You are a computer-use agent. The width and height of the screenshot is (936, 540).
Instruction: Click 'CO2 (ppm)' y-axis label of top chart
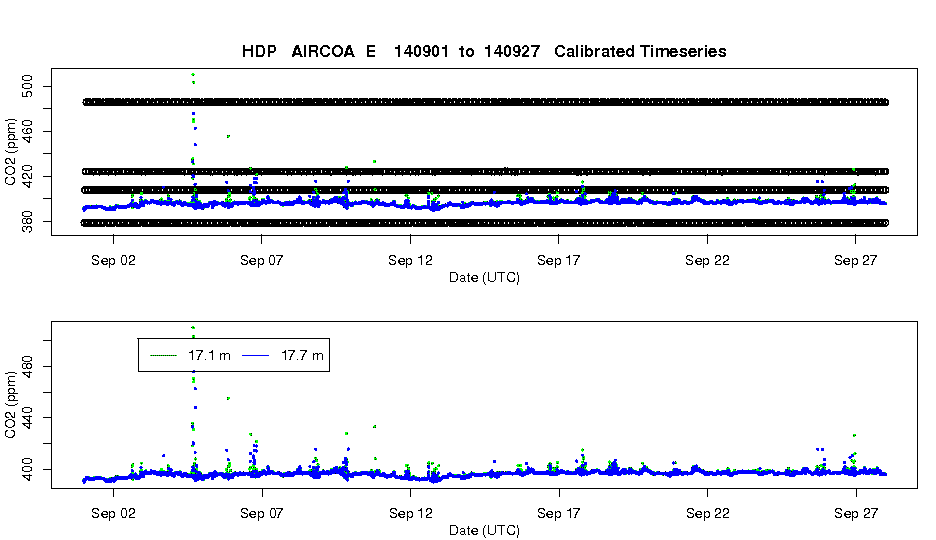point(10,152)
